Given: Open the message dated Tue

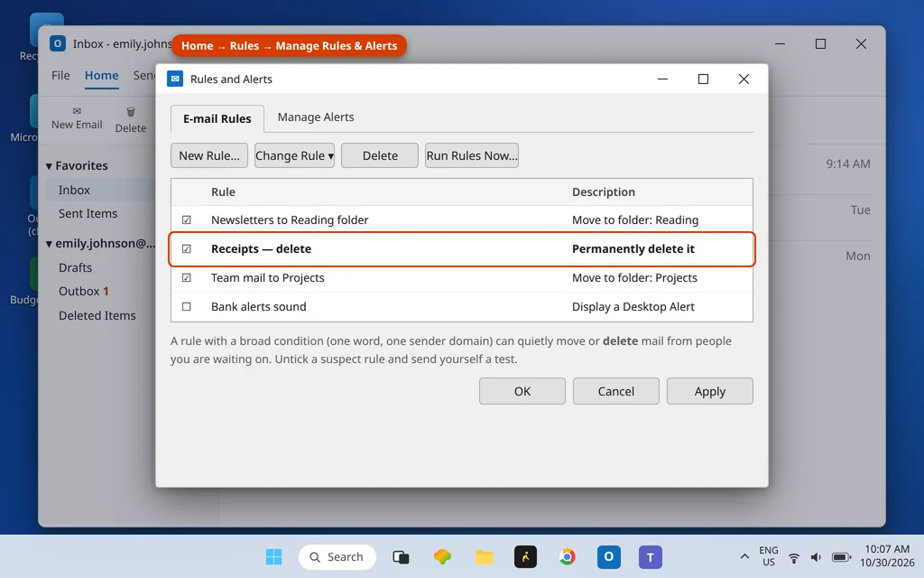Looking at the screenshot, I should [x=860, y=210].
